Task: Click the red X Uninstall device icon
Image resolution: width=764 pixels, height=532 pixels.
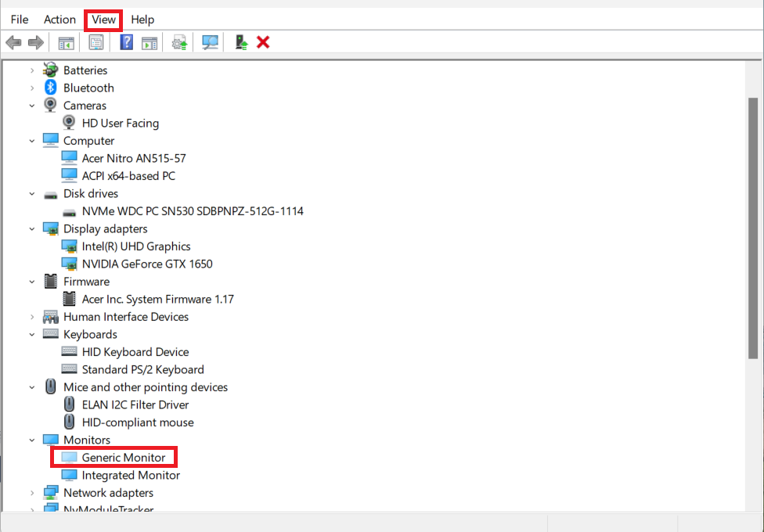Action: 263,42
